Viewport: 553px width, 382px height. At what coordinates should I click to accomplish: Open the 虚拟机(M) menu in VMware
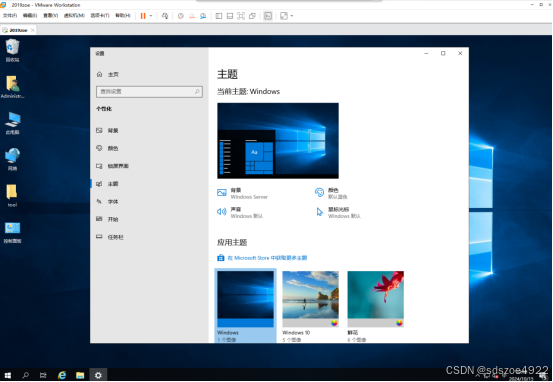tap(74, 16)
